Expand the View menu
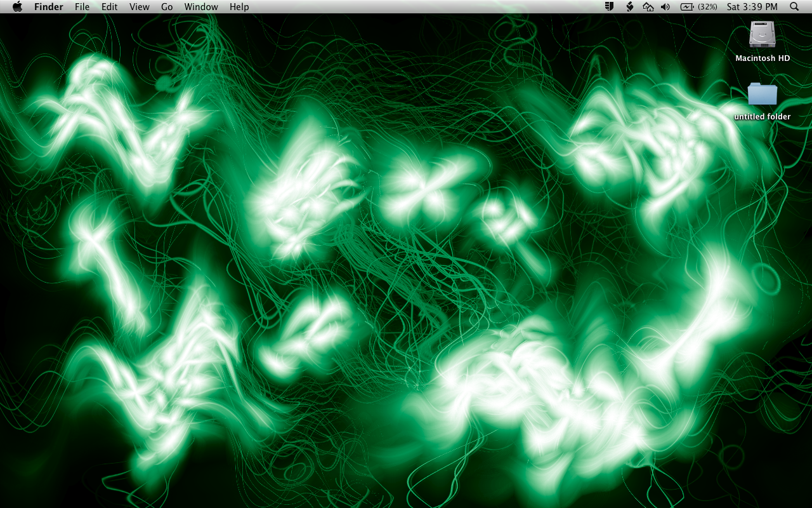Screen dimensions: 812x508 [139, 7]
